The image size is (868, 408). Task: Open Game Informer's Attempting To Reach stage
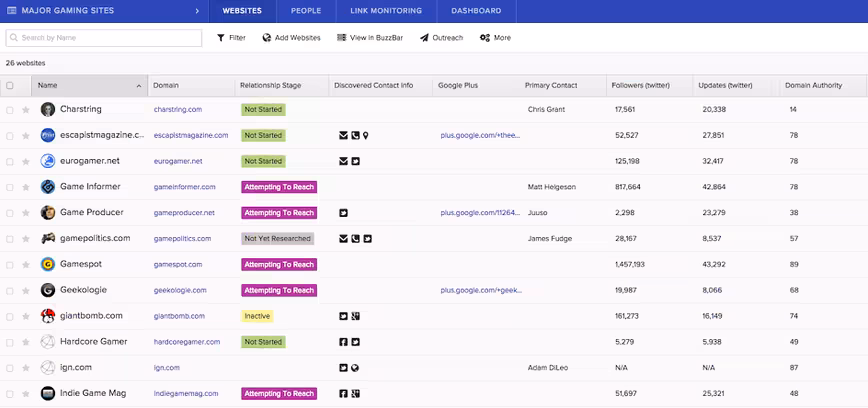[x=279, y=187]
